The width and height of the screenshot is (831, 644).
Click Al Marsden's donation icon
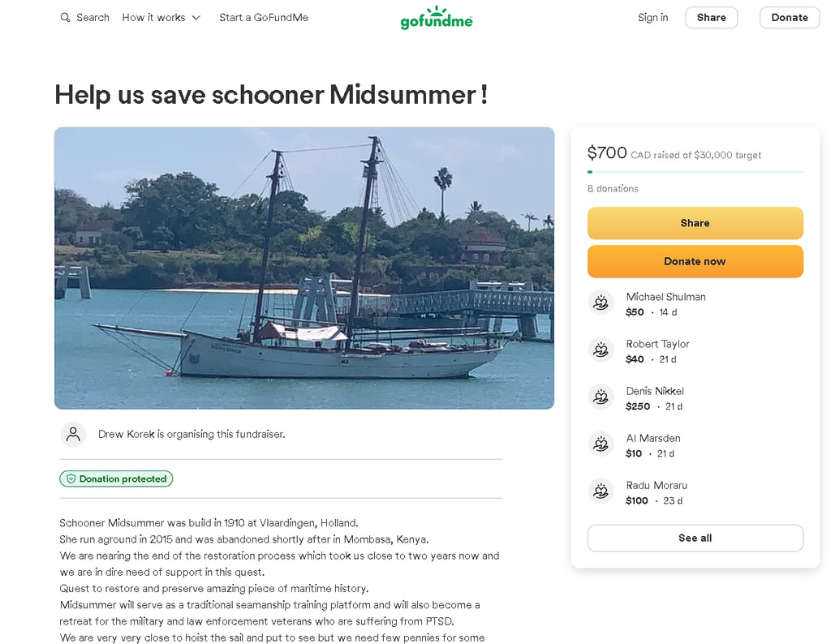pos(601,444)
